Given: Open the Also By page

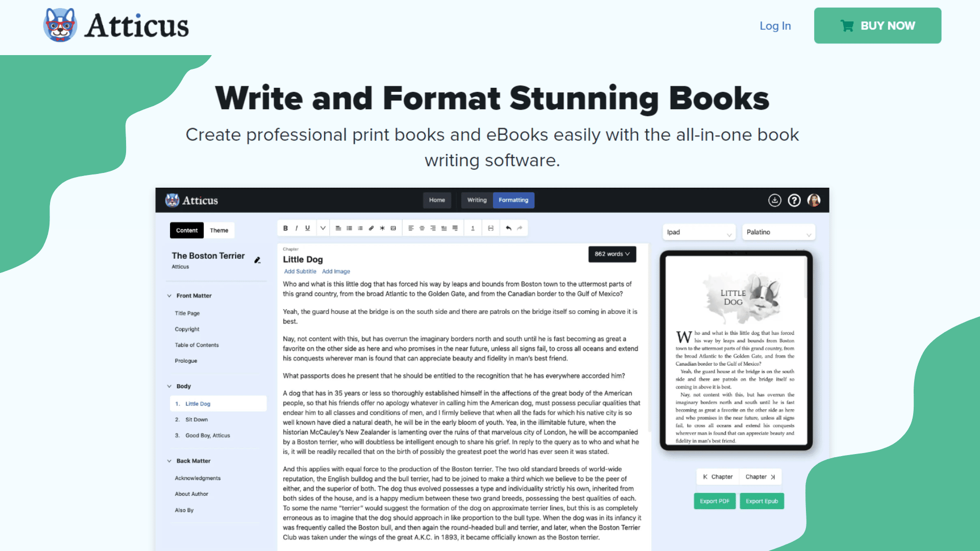Looking at the screenshot, I should tap(184, 510).
